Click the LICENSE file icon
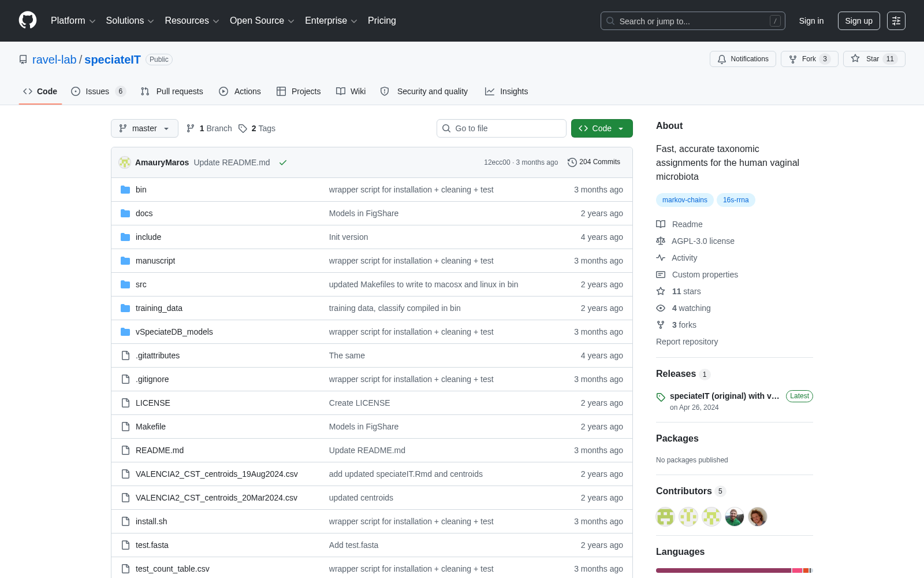Viewport: 924px width, 578px height. coord(125,403)
